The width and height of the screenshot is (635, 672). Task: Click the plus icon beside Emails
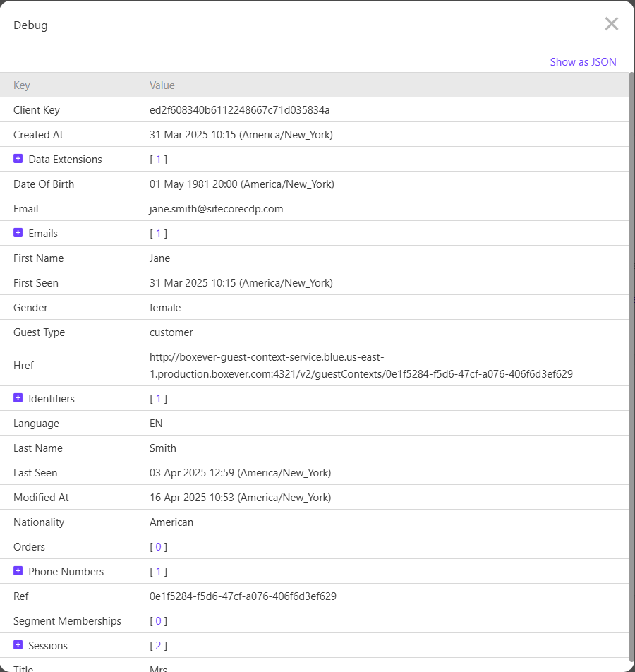click(18, 233)
